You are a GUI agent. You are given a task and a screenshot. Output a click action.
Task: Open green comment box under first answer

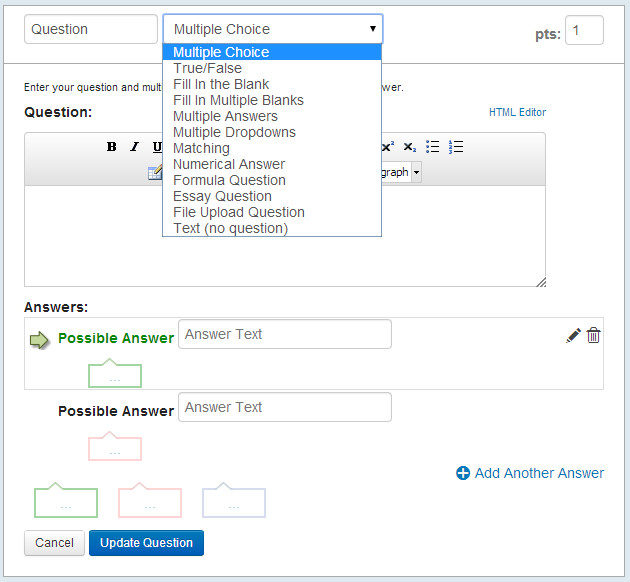tap(115, 373)
